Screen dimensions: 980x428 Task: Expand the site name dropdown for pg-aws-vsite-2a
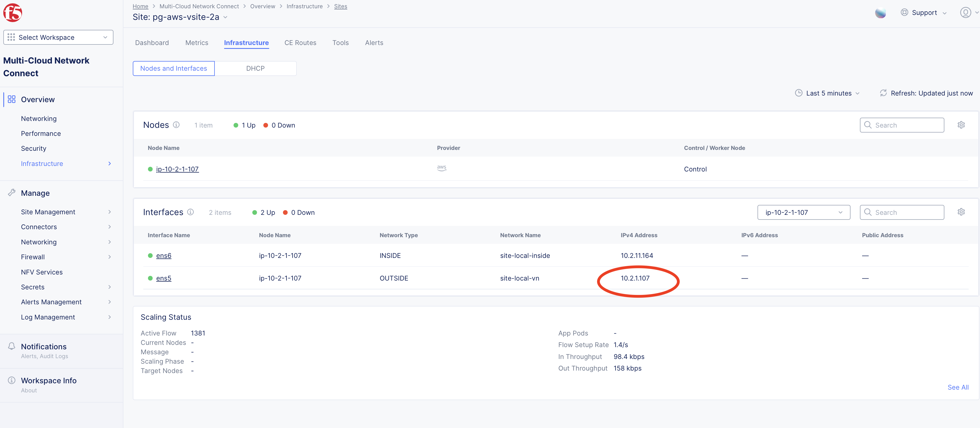pos(225,17)
